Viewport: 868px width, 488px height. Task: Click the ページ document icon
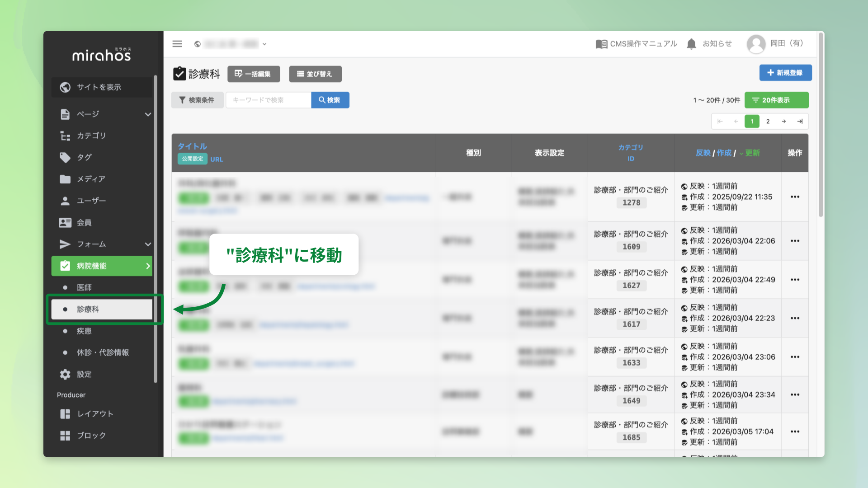(65, 114)
